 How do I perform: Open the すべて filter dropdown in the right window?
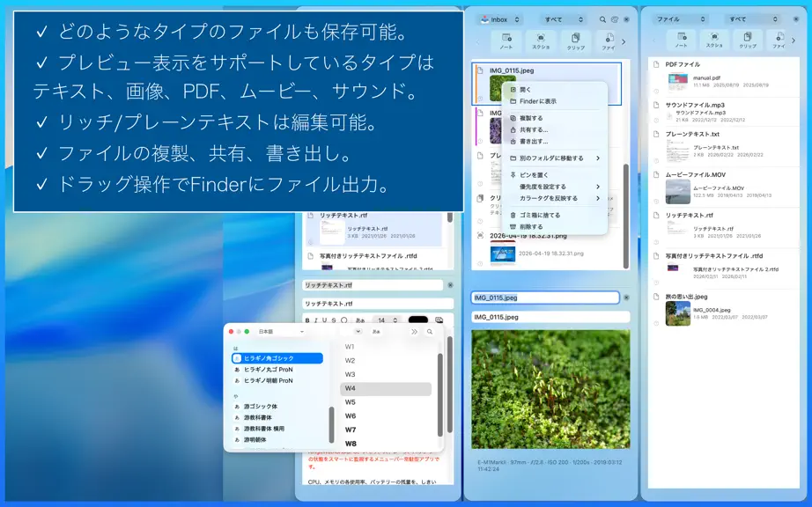(x=753, y=19)
